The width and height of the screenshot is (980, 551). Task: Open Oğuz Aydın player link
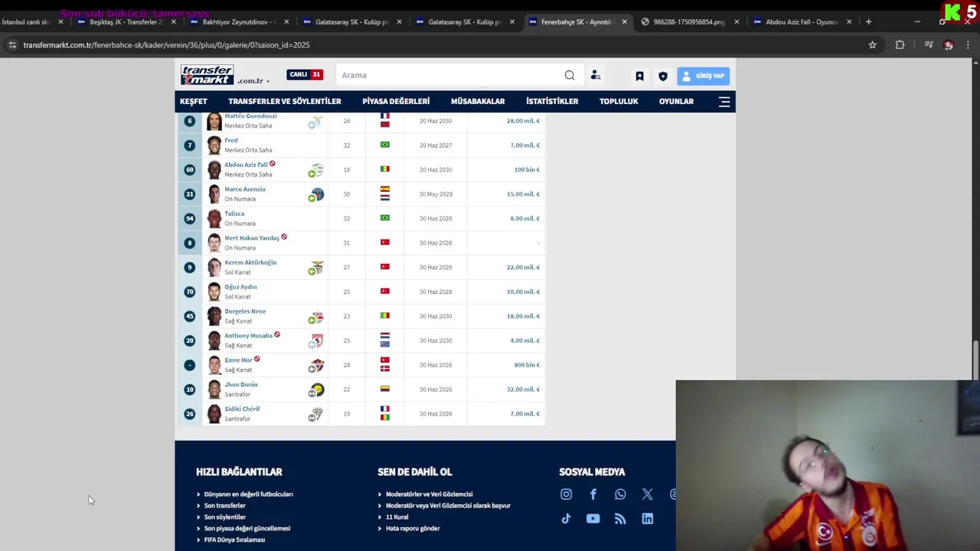click(240, 287)
